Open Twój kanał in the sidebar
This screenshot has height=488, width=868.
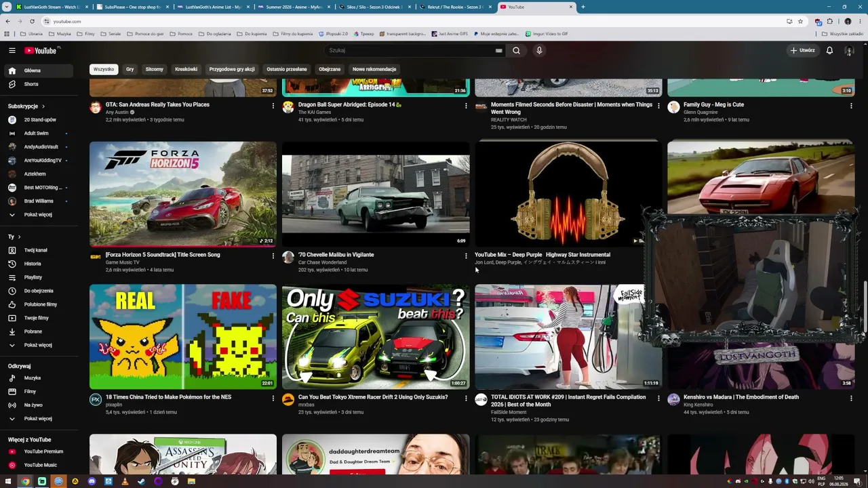(x=39, y=250)
